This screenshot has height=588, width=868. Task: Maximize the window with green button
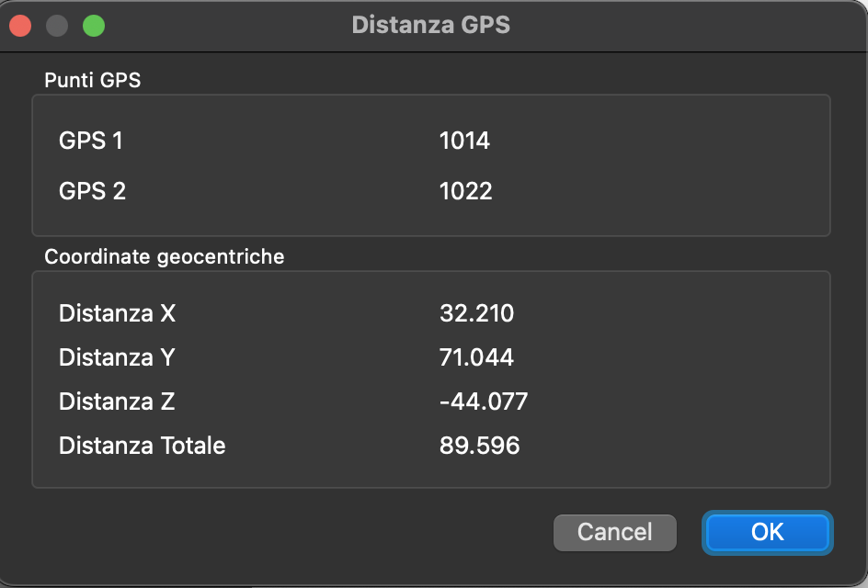pos(94,26)
